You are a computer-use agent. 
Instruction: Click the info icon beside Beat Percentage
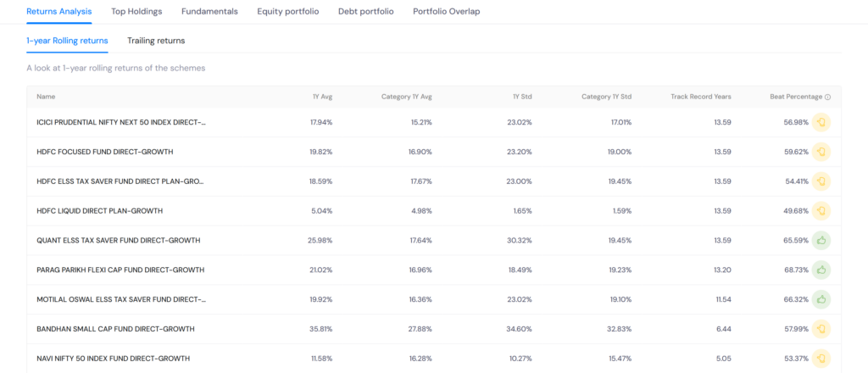(x=827, y=97)
